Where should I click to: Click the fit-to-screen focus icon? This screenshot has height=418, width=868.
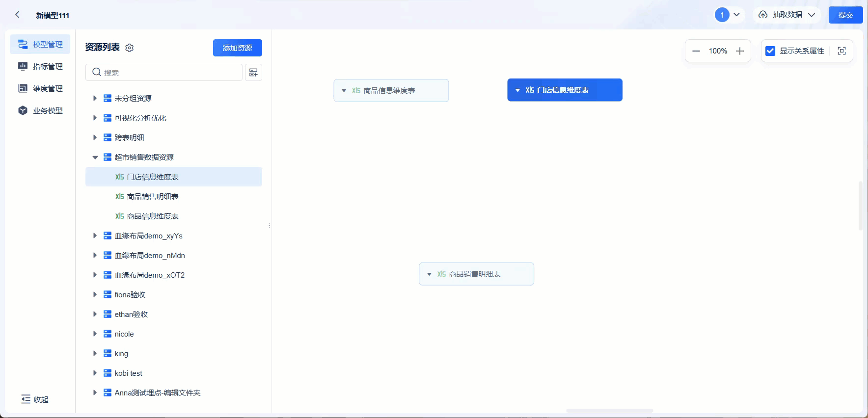point(841,51)
